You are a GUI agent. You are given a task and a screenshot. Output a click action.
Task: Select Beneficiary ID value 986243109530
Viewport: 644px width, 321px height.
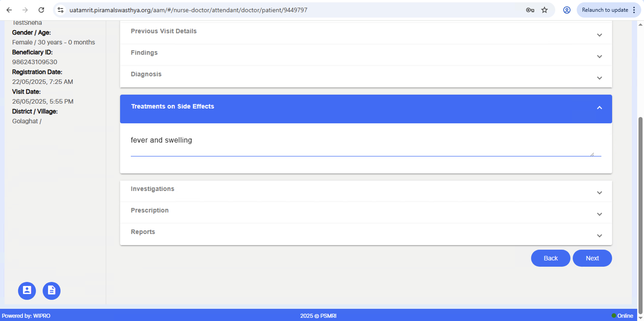click(x=34, y=62)
